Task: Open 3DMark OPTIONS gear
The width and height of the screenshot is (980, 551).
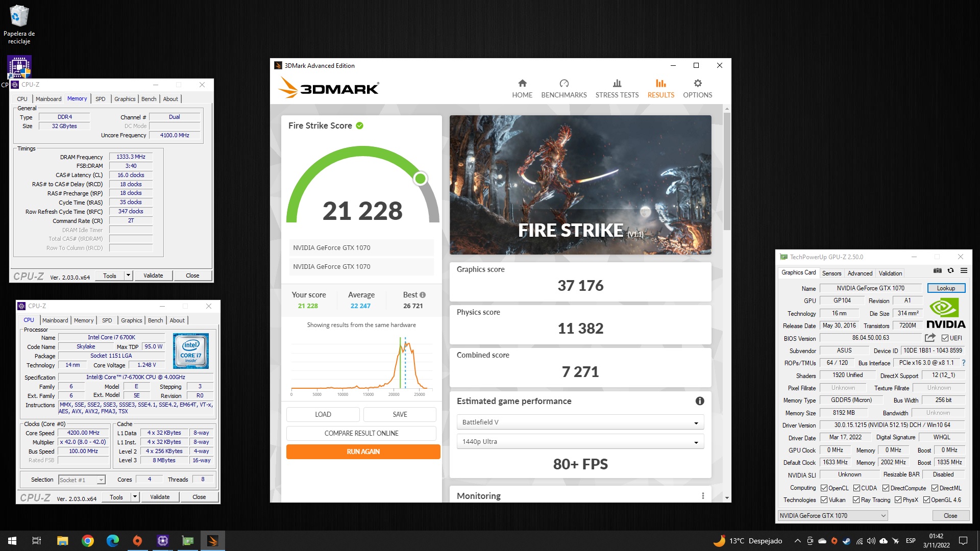Action: 698,89
